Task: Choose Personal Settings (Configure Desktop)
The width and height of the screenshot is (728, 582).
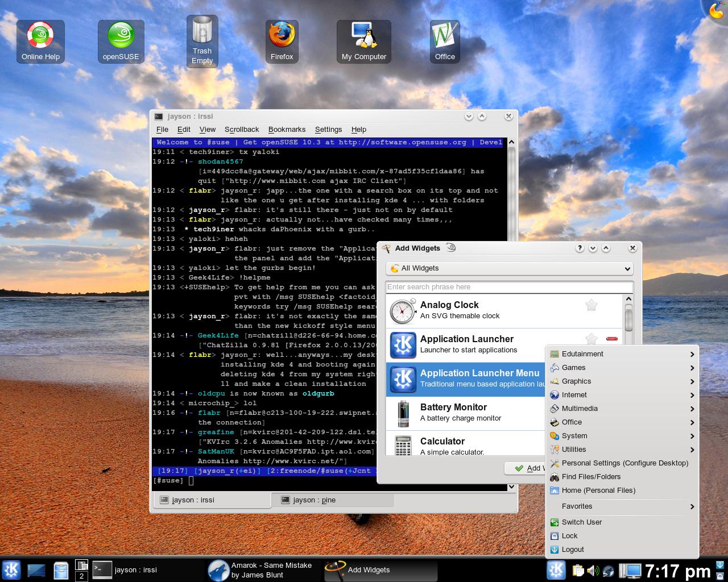Action: [x=622, y=463]
